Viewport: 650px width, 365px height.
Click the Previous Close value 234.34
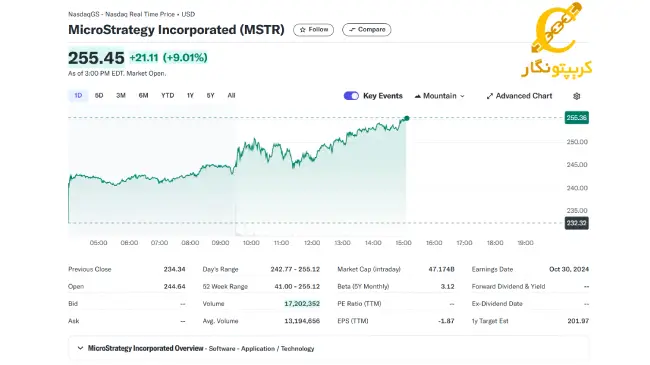coord(174,269)
